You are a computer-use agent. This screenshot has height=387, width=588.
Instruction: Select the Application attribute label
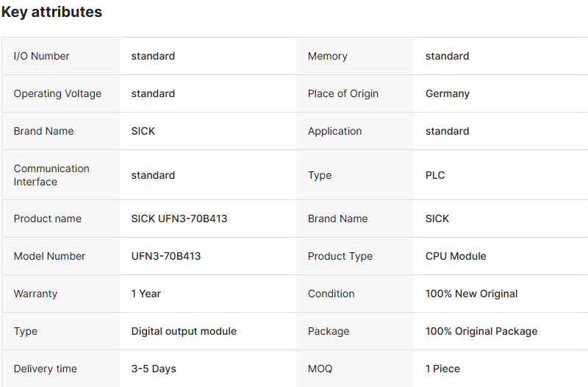(x=335, y=131)
